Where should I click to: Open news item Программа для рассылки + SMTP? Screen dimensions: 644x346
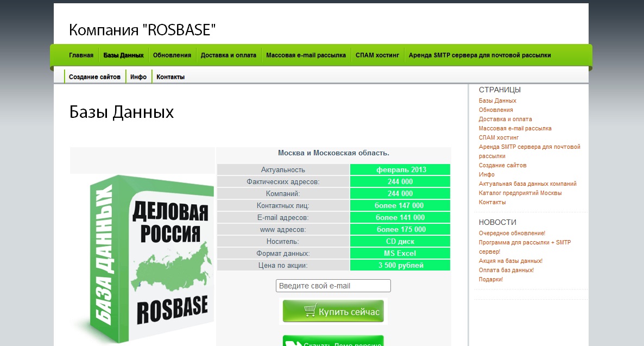point(525,247)
